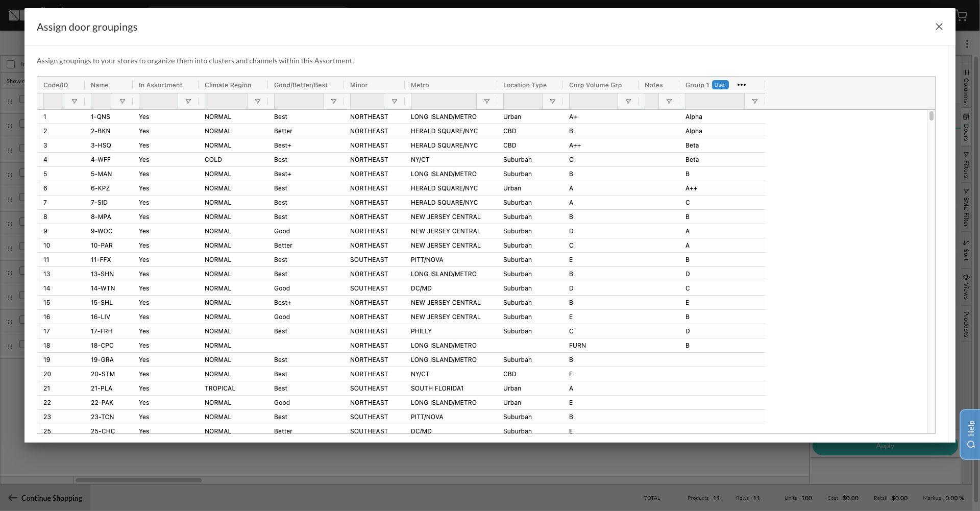Screen dimensions: 980x511
Task: Open the Location Type filter icon
Action: tap(553, 102)
